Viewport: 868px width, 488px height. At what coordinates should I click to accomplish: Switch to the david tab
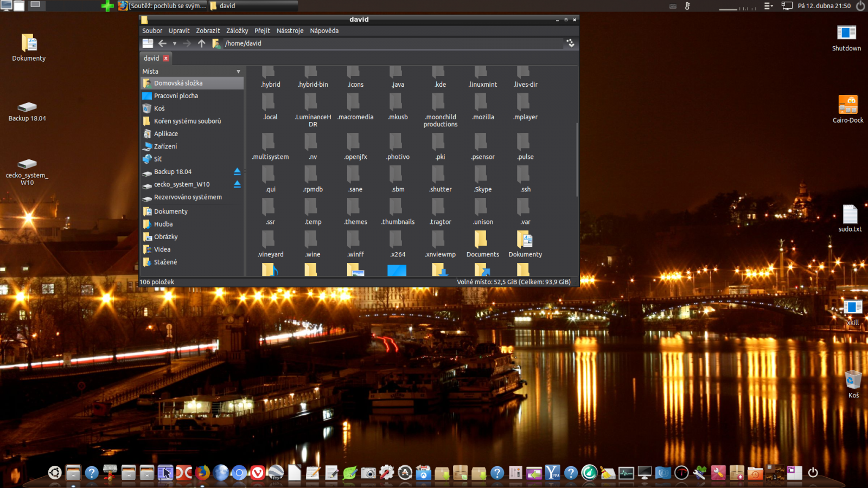tap(152, 58)
